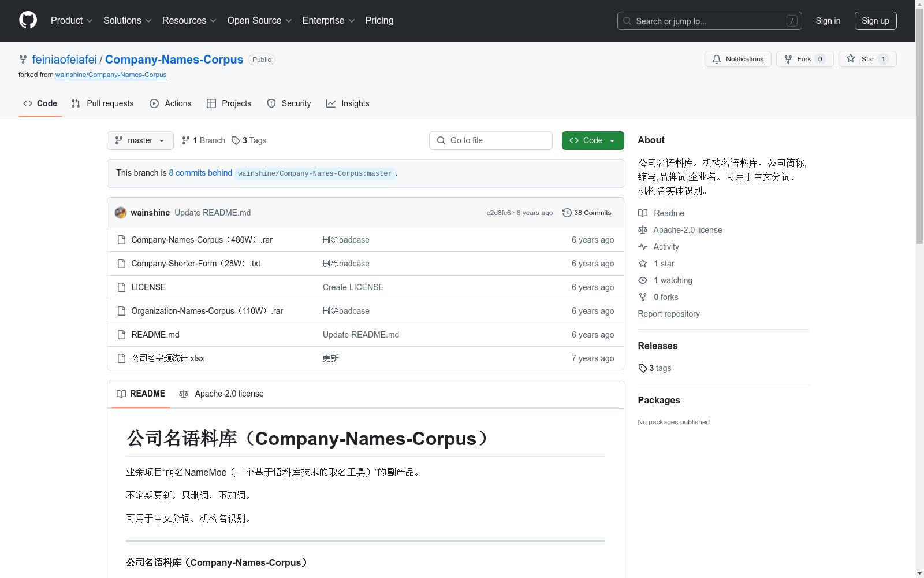Focus the Search or jump to field
The height and width of the screenshot is (578, 924).
(709, 21)
